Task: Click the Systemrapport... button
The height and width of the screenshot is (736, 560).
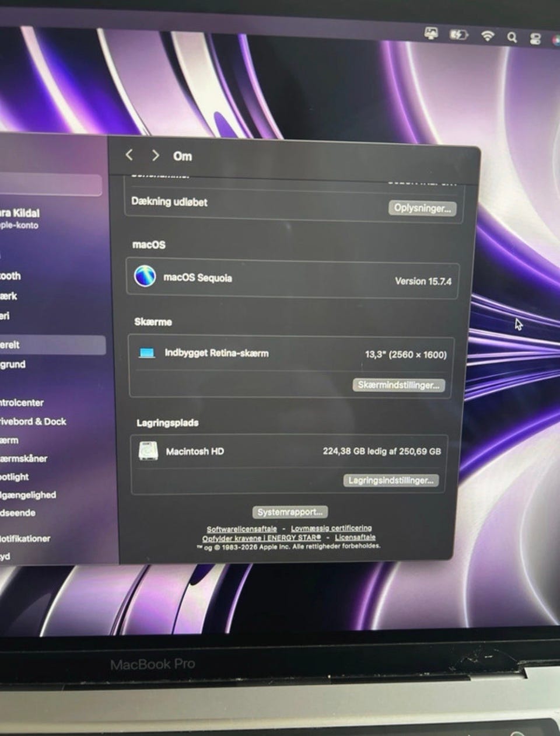Action: pyautogui.click(x=290, y=512)
